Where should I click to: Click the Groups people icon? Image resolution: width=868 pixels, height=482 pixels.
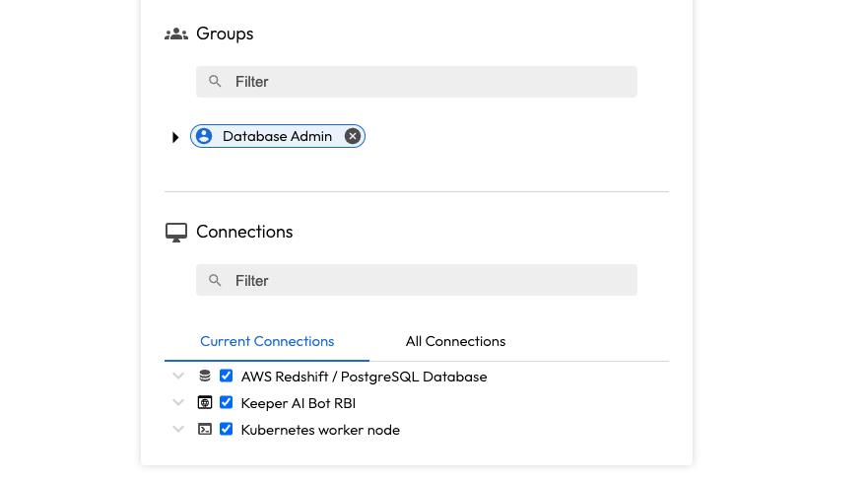point(176,34)
